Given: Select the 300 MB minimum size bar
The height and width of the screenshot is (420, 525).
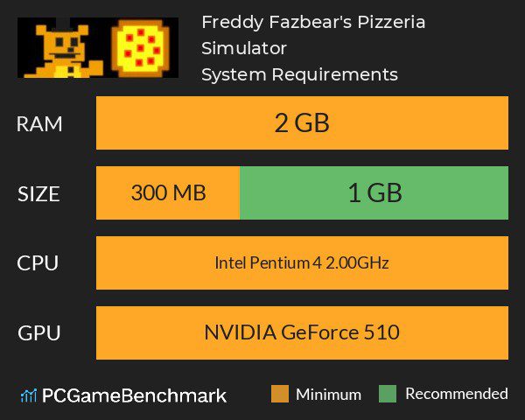Looking at the screenshot, I should click(x=168, y=193).
